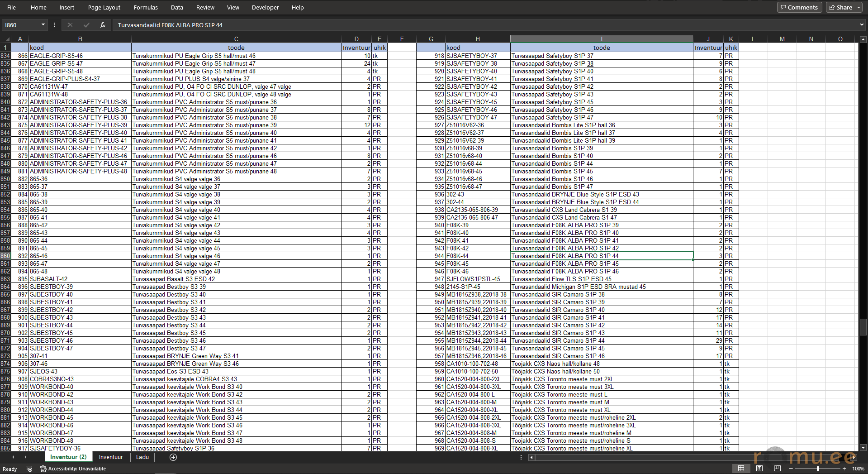Select cell 'CA1520-004-800-2XL'
Viewport: 868px width, 474px height.
pyautogui.click(x=478, y=379)
